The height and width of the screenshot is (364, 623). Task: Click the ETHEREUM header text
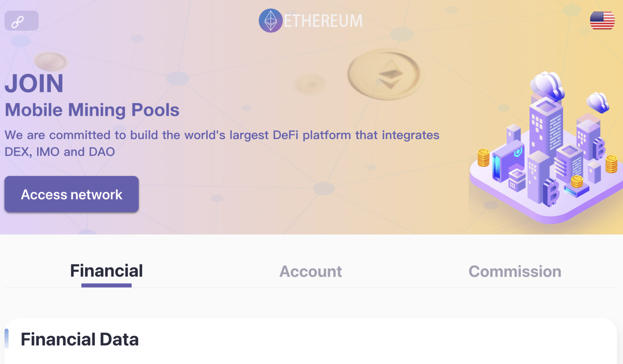pos(323,21)
